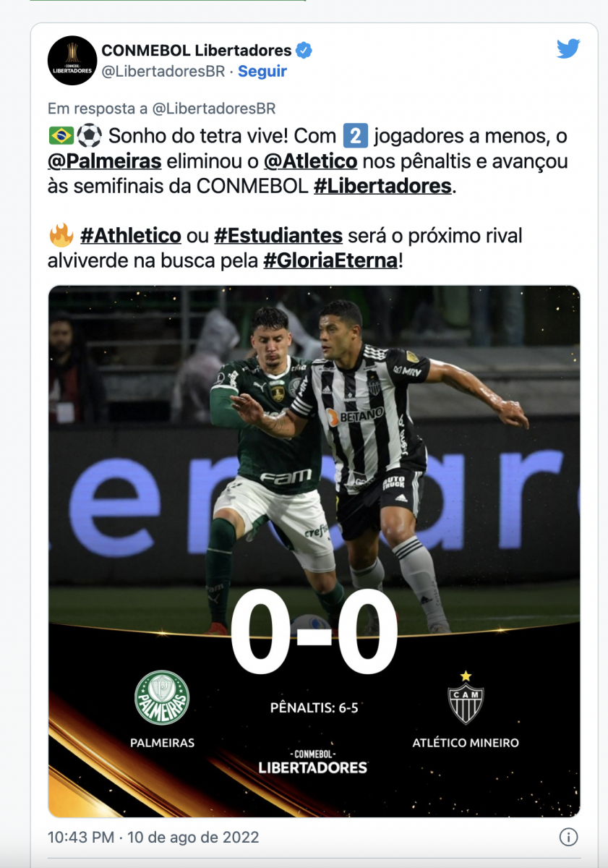Open the #Libertadores hashtag

382,185
